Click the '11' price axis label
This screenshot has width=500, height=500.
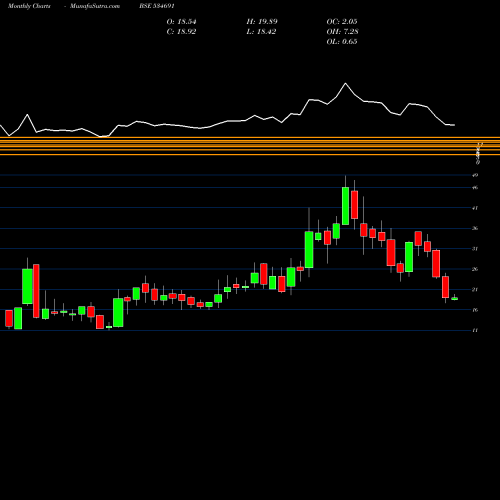[x=475, y=330]
